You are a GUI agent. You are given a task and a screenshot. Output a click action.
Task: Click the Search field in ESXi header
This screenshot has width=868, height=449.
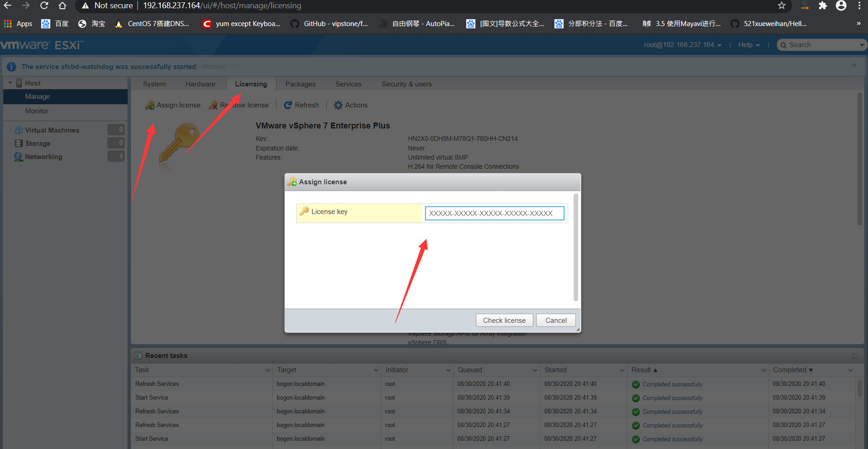[821, 45]
